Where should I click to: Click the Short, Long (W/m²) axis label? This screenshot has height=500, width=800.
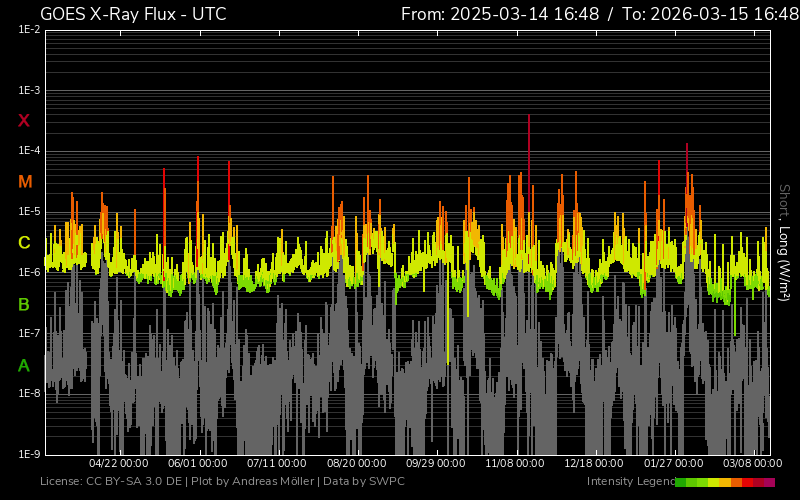(785, 243)
